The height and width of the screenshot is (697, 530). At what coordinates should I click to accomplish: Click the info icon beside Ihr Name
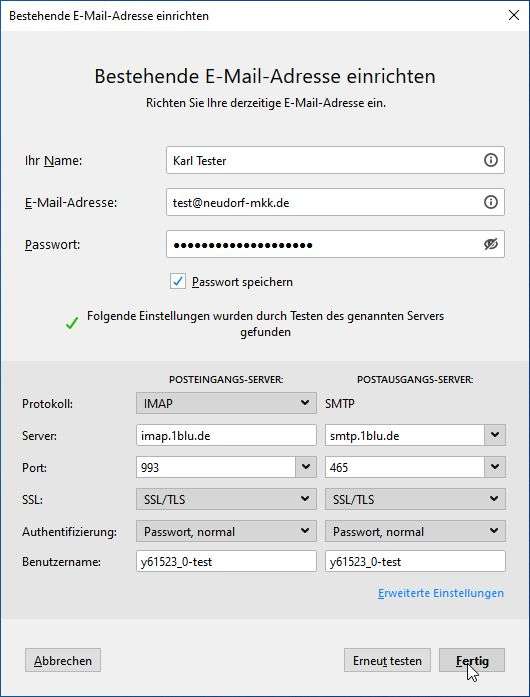click(490, 160)
